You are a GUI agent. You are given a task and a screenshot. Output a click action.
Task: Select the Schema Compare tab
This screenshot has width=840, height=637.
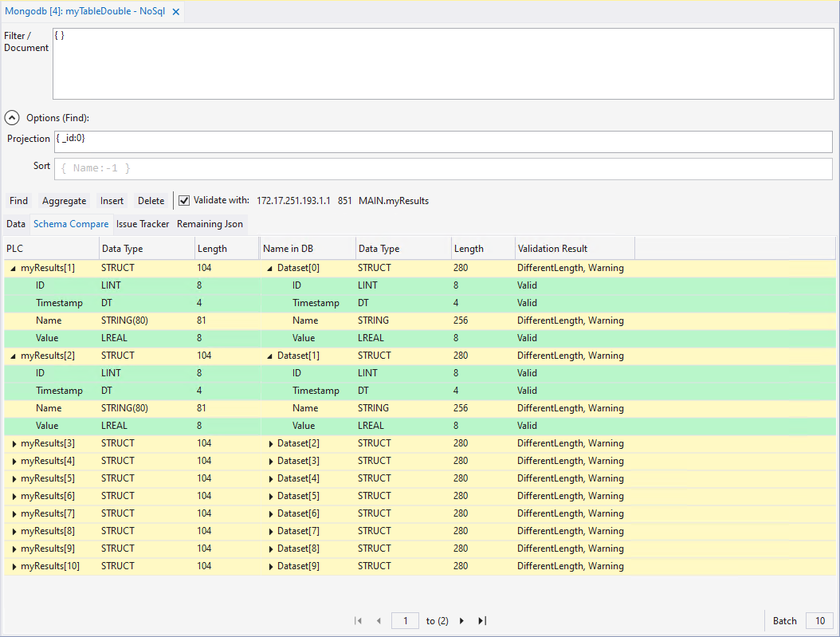point(71,224)
